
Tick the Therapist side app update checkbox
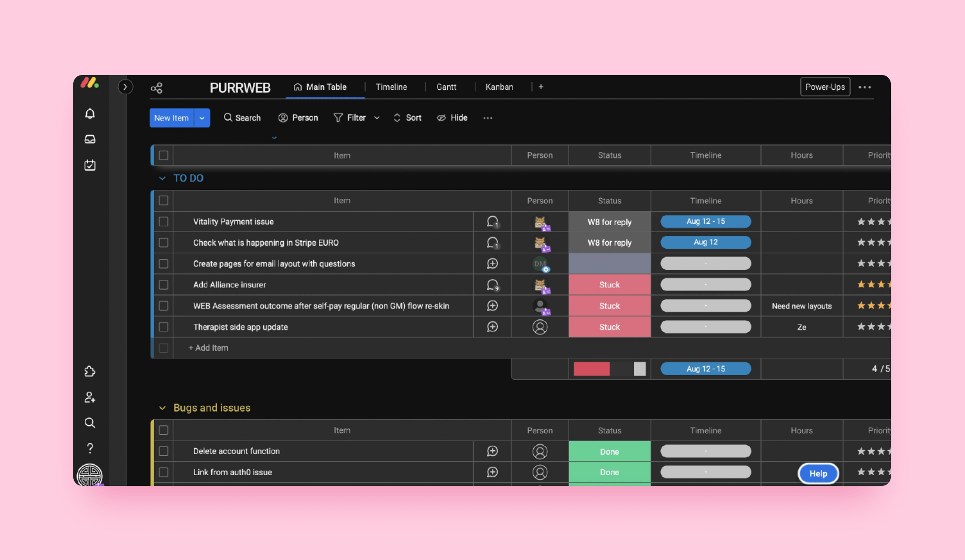coord(164,327)
